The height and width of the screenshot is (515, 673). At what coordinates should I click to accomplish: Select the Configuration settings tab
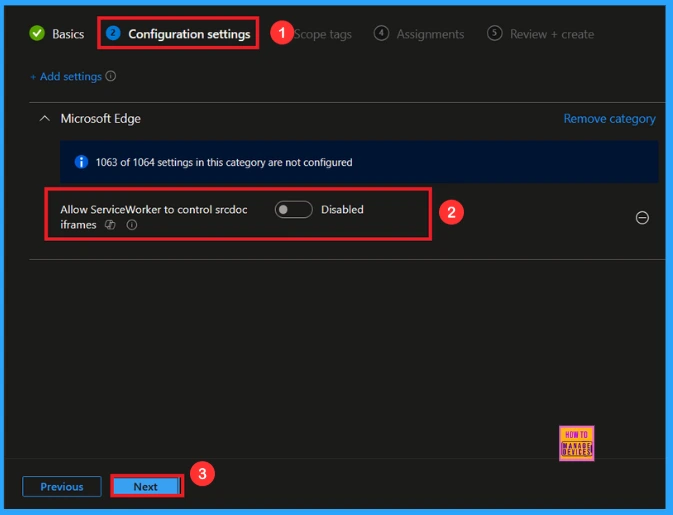click(x=178, y=33)
